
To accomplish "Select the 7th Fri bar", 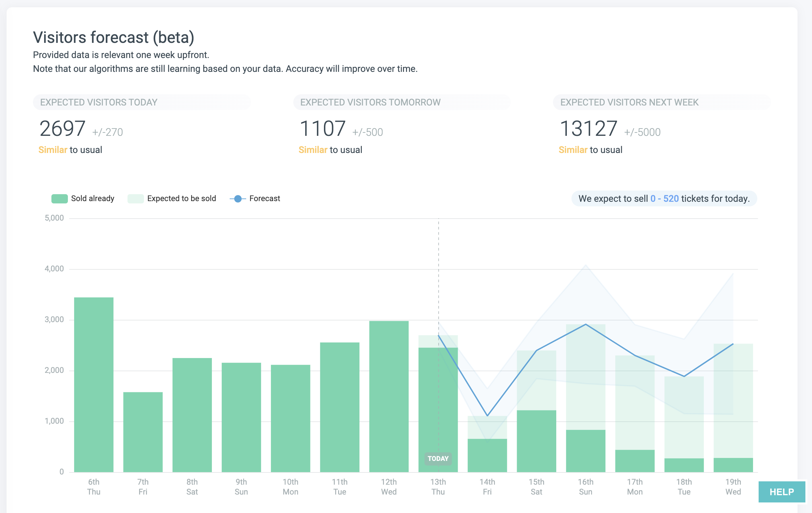I will tap(143, 432).
